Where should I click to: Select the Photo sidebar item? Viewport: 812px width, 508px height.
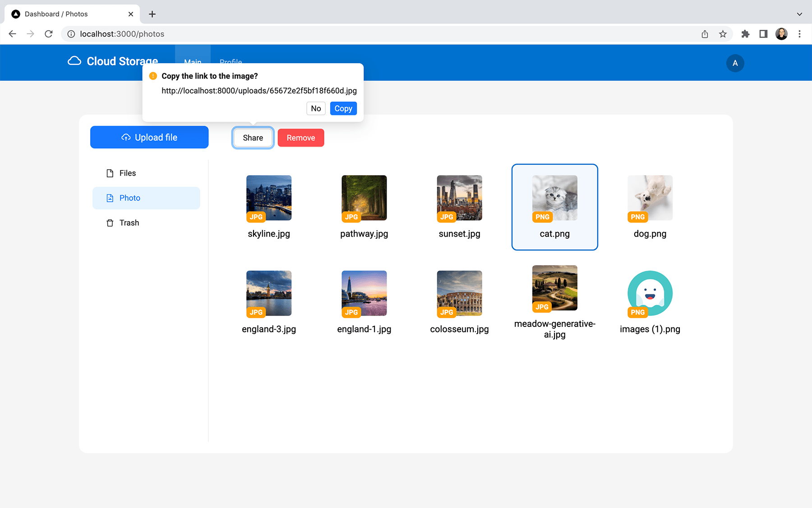coord(146,198)
